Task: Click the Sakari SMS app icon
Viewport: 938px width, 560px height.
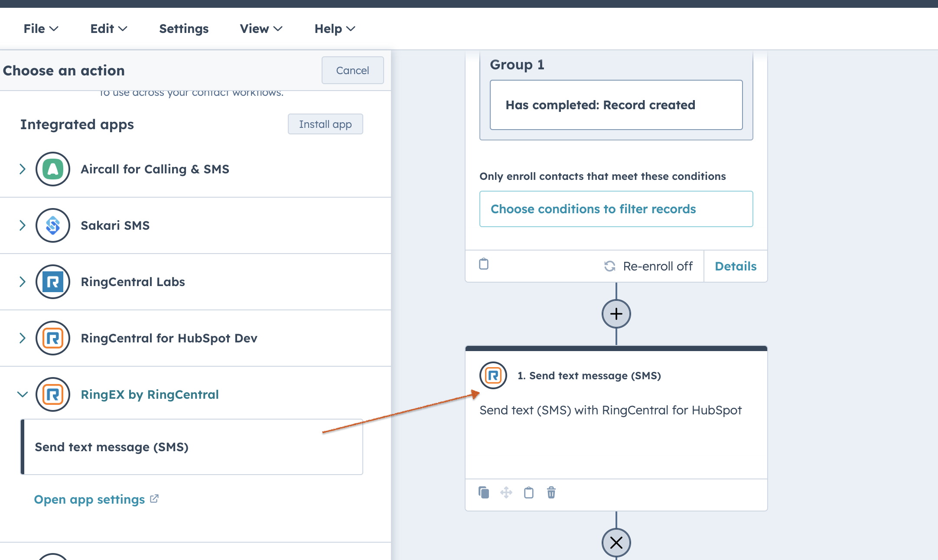Action: click(x=53, y=225)
